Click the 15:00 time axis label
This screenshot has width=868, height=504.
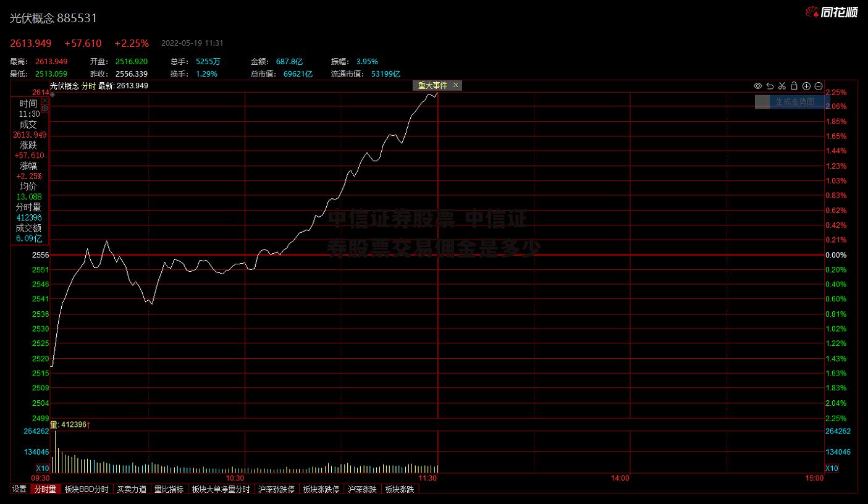(814, 478)
